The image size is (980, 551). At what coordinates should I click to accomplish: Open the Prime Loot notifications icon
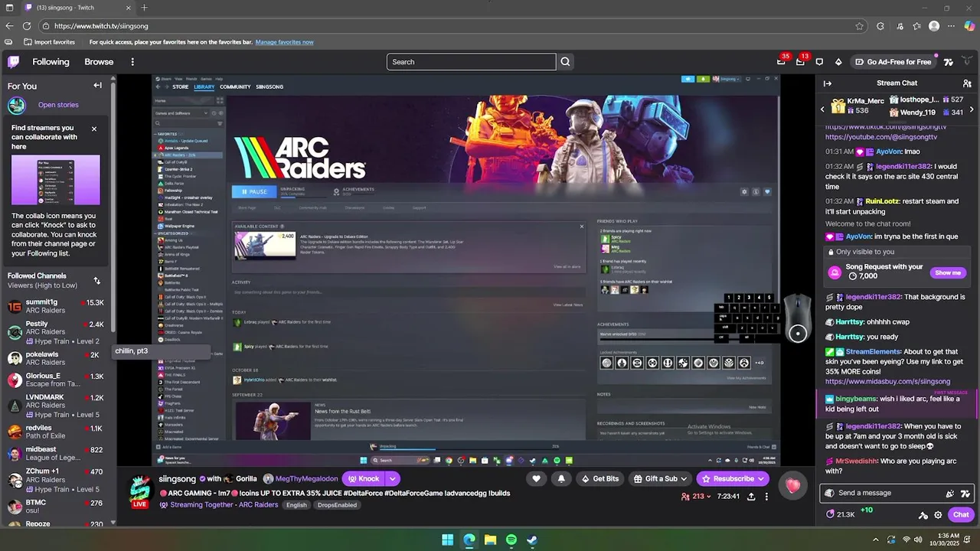pos(781,62)
